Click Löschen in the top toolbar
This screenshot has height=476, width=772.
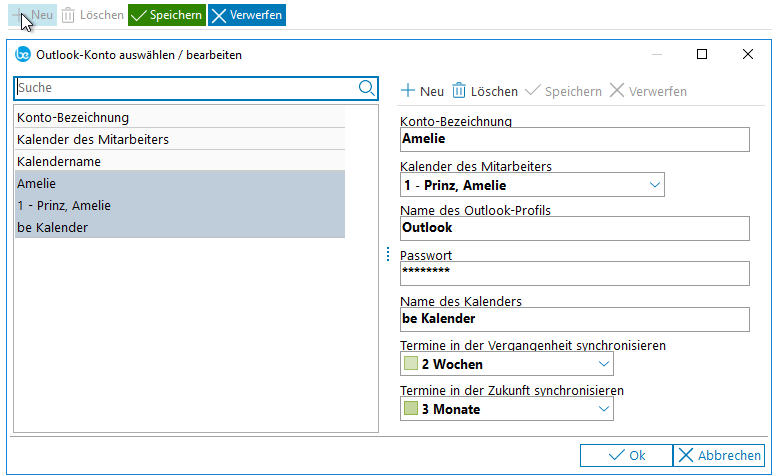pyautogui.click(x=92, y=15)
